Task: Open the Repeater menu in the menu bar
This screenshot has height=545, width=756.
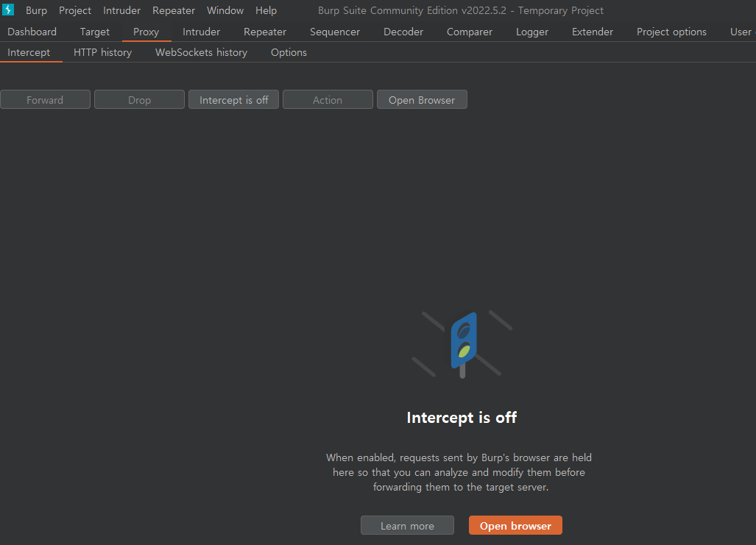Action: pos(174,10)
